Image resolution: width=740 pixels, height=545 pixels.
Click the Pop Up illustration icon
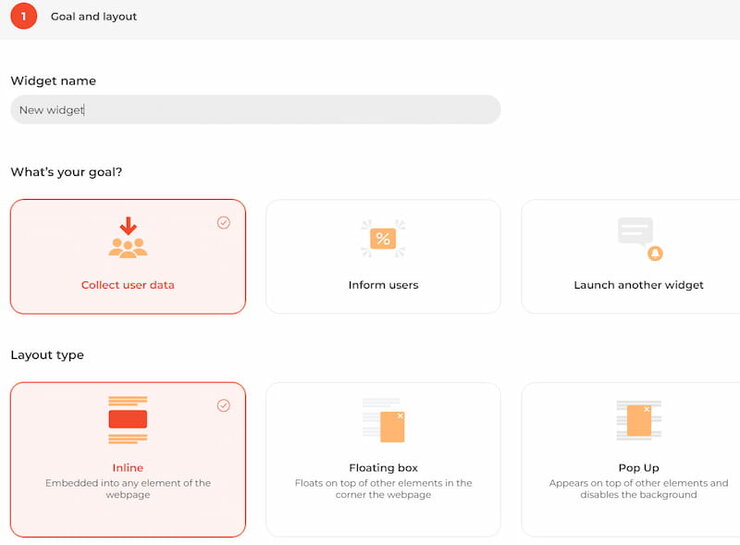(639, 420)
